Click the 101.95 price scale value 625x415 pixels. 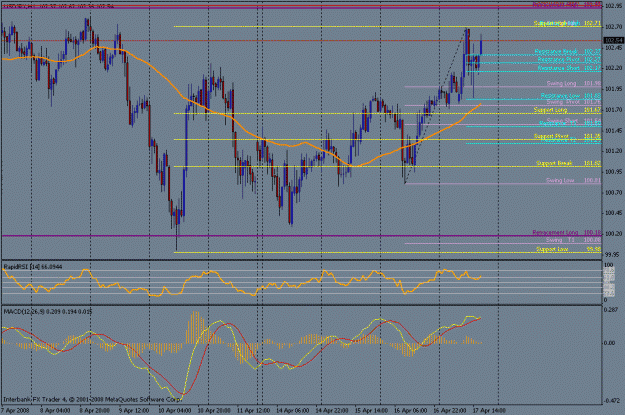click(x=614, y=89)
